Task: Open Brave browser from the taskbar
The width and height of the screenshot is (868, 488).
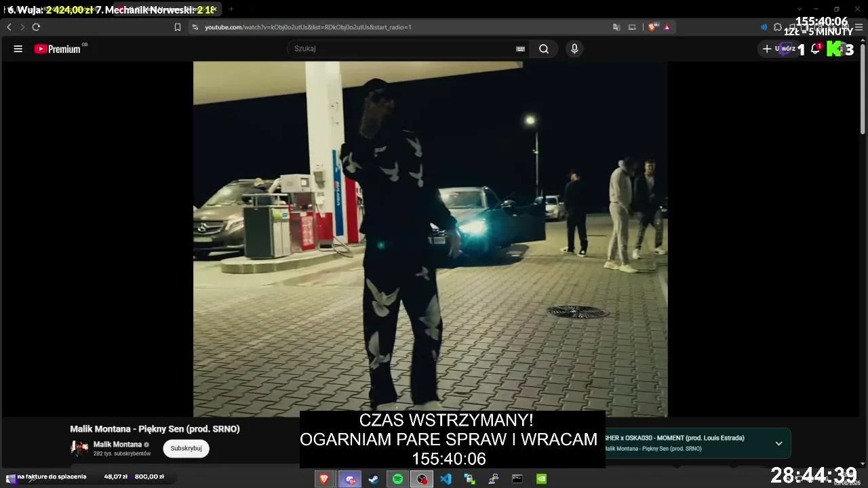Action: [x=324, y=479]
